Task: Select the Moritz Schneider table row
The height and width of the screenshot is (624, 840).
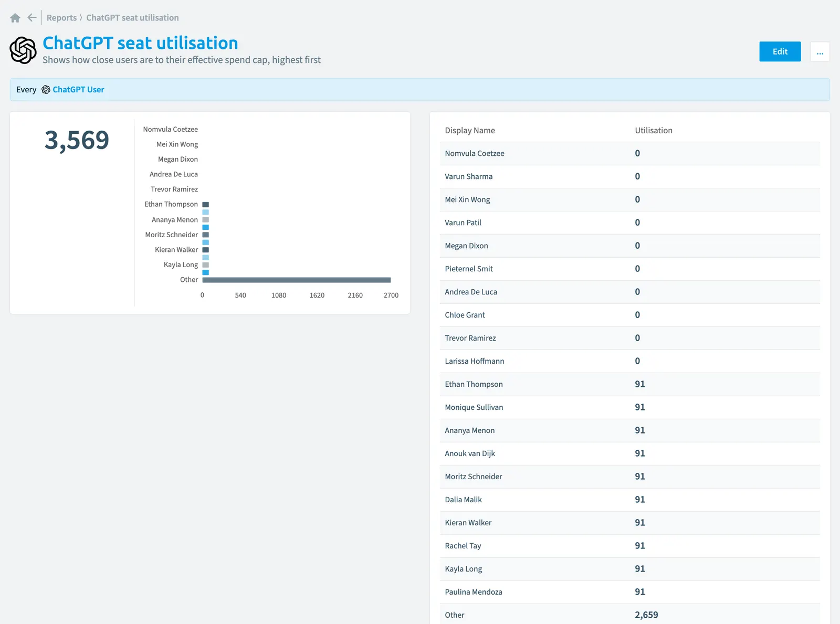Action: [629, 477]
